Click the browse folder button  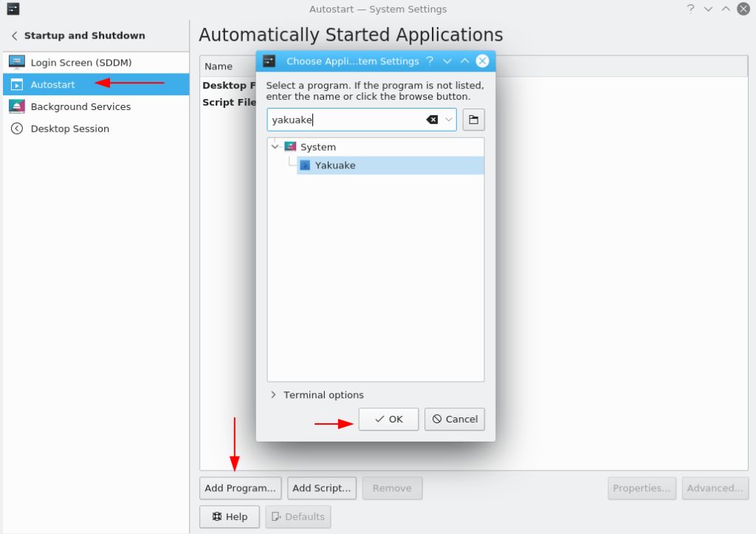(473, 120)
